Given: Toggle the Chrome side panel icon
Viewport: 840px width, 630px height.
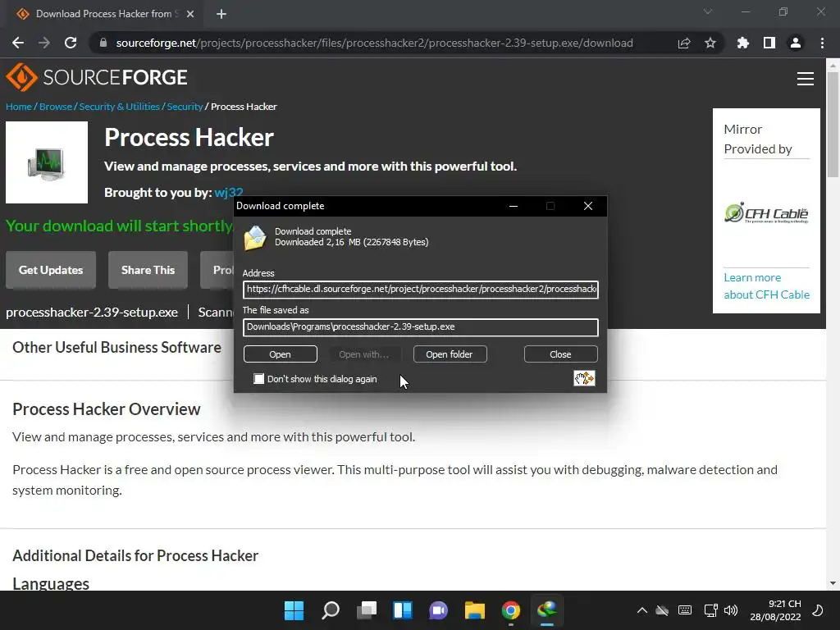Looking at the screenshot, I should (x=769, y=43).
